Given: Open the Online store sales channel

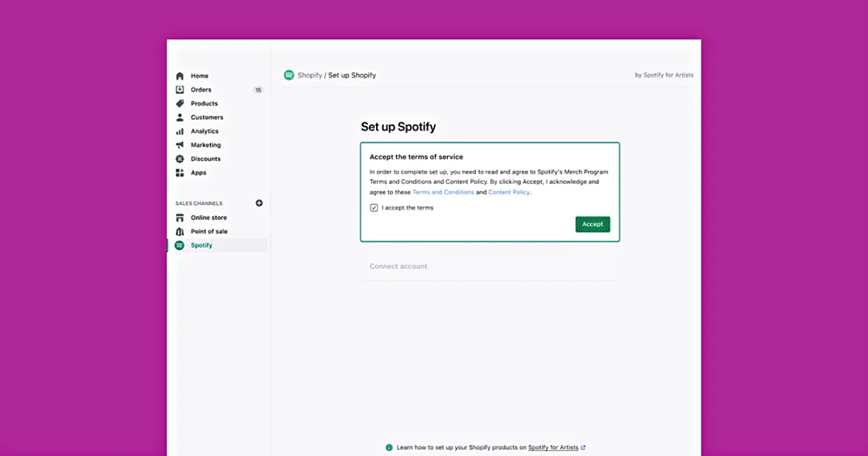Looking at the screenshot, I should pos(208,218).
